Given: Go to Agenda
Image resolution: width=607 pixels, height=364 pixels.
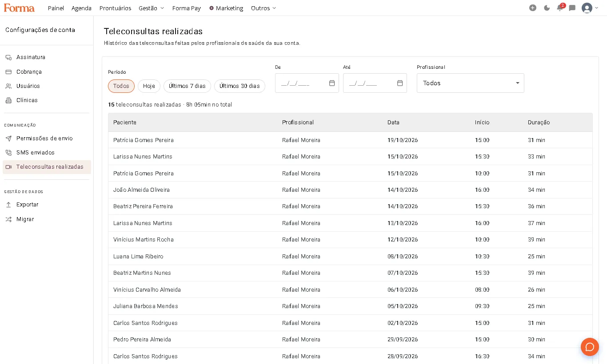Looking at the screenshot, I should [81, 8].
